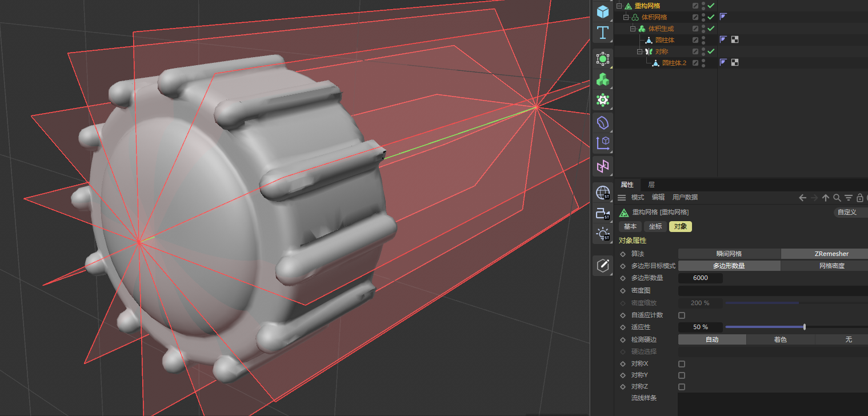This screenshot has height=416, width=868.
Task: Click the globe scene environment icon
Action: [602, 193]
